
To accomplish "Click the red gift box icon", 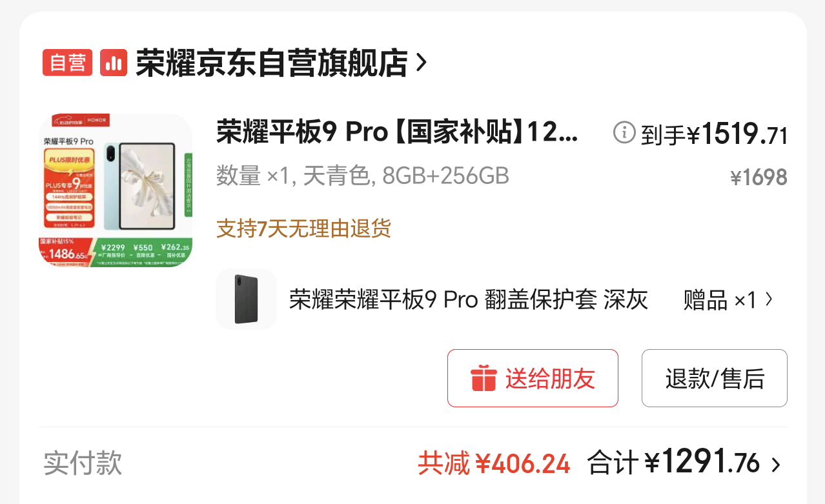I will [484, 378].
